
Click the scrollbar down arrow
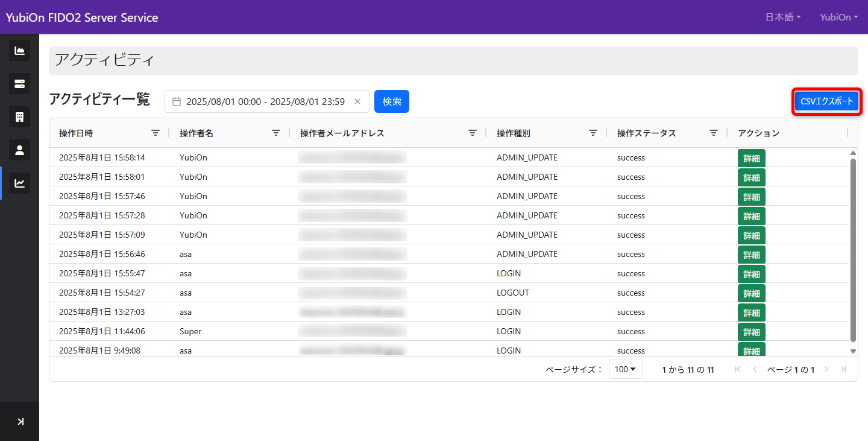point(853,351)
